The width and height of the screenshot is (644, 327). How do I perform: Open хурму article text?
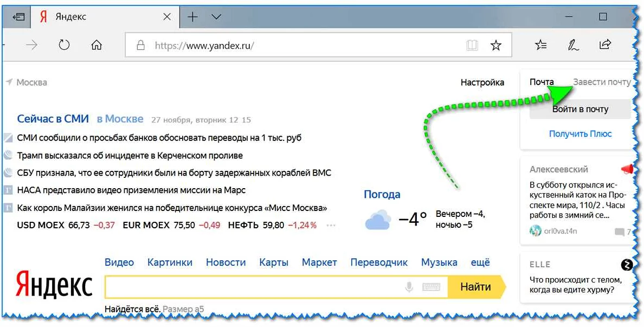[575, 285]
